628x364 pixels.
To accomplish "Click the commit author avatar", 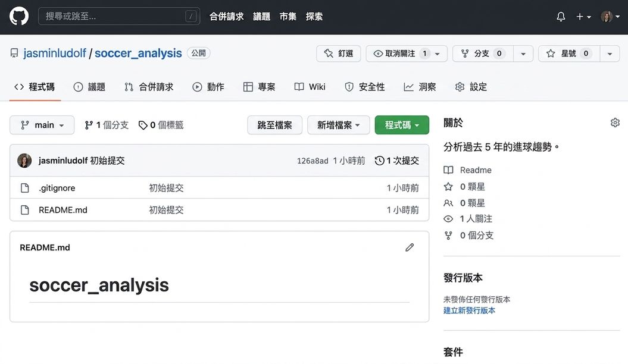I will 24,161.
